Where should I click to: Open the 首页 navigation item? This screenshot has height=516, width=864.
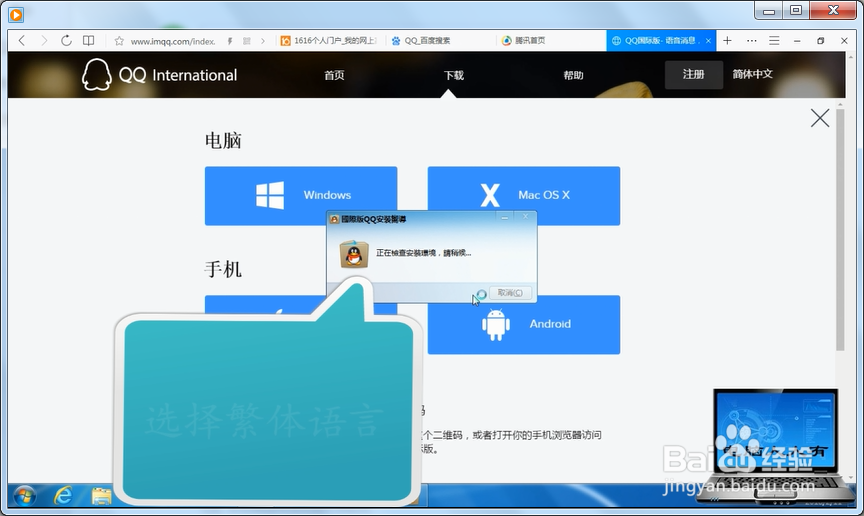[334, 75]
